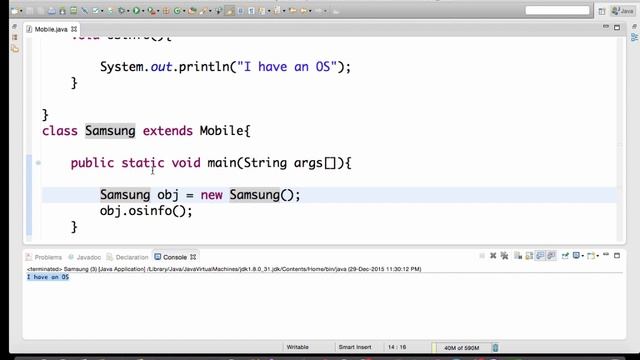Collapse the main method fold marker

(38, 163)
